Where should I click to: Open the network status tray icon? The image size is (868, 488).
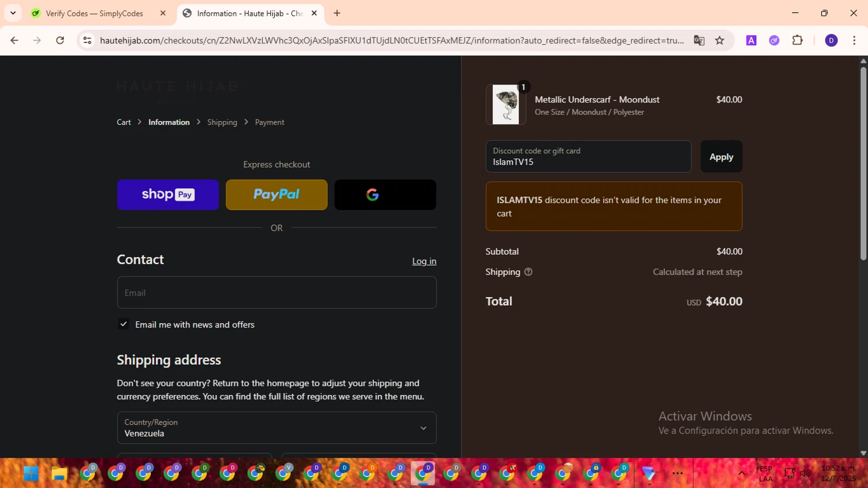789,474
